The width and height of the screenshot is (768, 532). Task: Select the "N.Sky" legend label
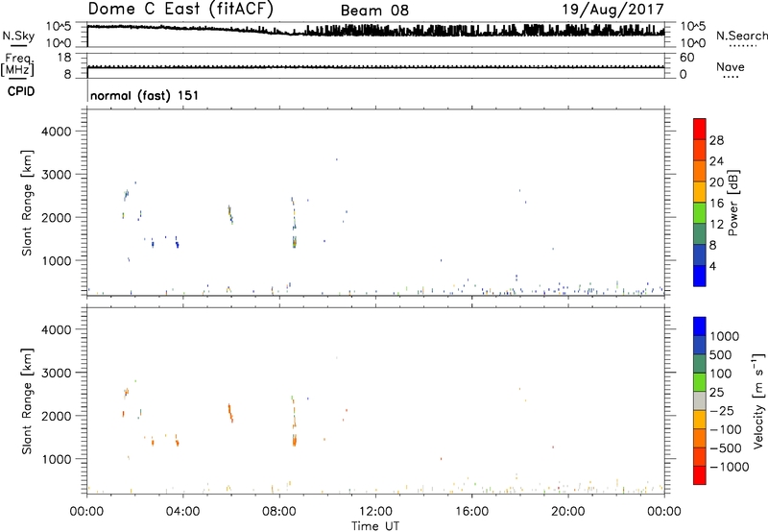tap(18, 36)
